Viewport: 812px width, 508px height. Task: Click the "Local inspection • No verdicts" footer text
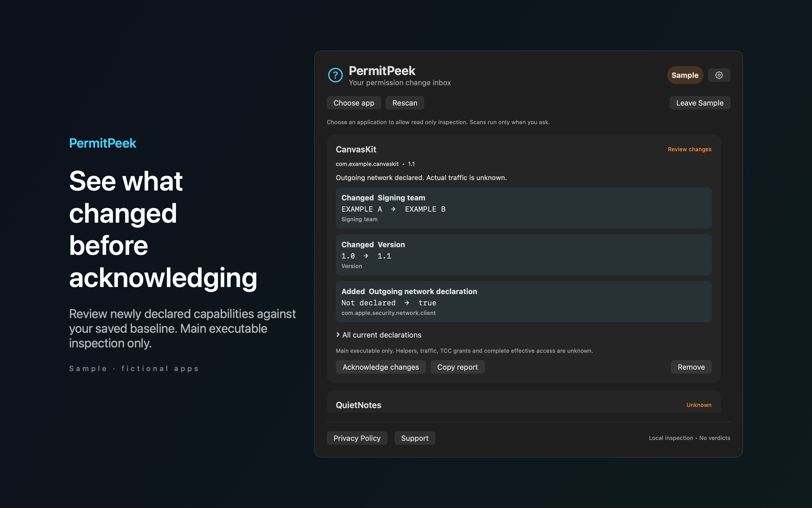pos(689,438)
